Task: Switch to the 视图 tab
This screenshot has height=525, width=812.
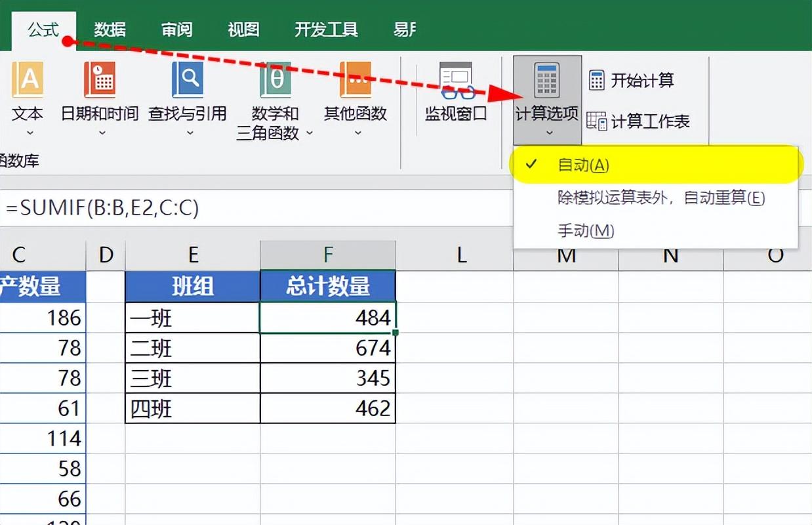Action: pos(243,30)
